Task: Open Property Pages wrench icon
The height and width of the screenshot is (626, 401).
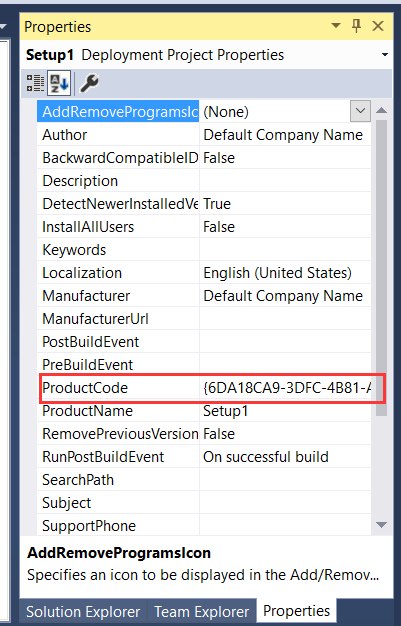Action: (x=89, y=83)
